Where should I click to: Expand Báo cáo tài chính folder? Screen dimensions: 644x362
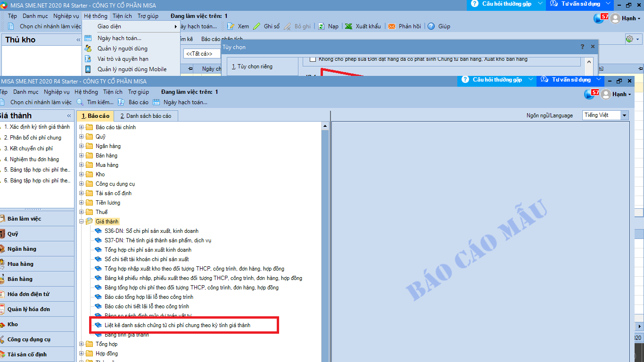82,127
